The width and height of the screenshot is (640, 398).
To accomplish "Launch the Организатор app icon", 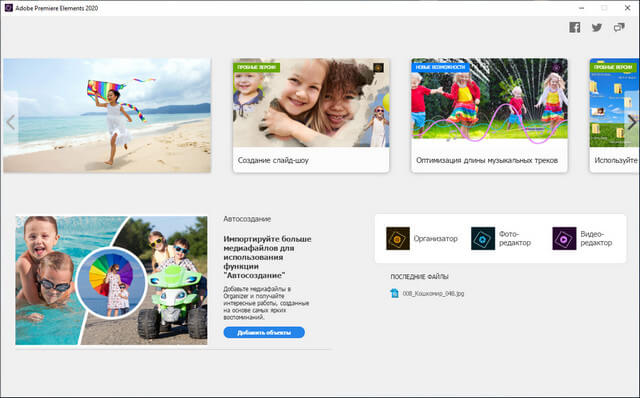I will coord(398,238).
